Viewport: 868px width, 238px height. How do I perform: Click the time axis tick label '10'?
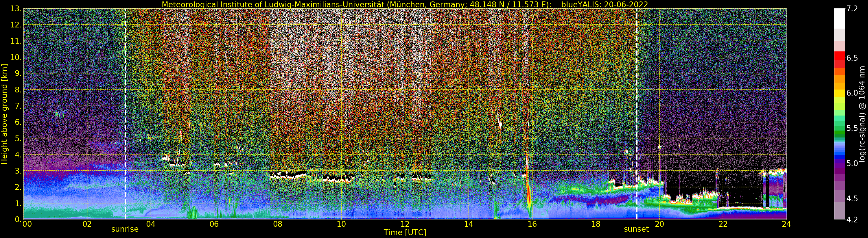tap(341, 224)
